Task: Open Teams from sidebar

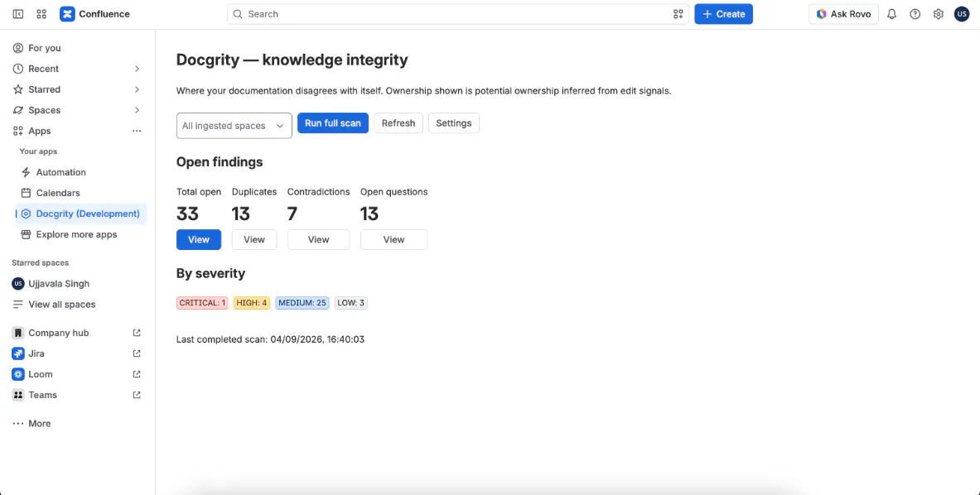Action: [x=42, y=395]
